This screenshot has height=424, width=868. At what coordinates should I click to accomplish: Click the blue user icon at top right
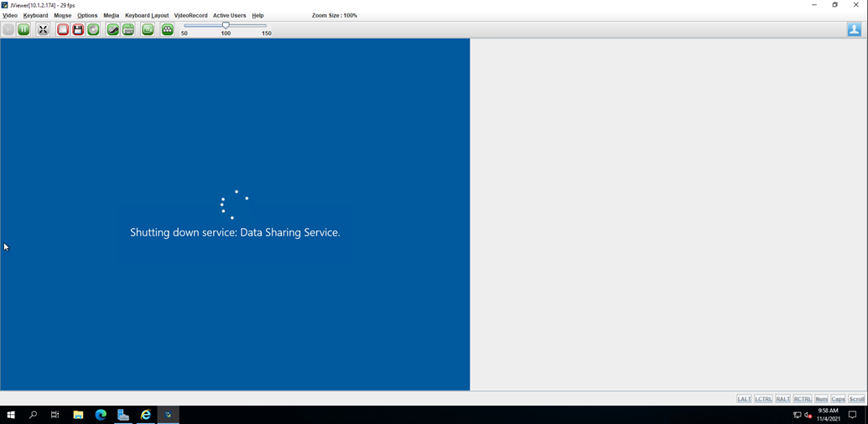coord(854,29)
